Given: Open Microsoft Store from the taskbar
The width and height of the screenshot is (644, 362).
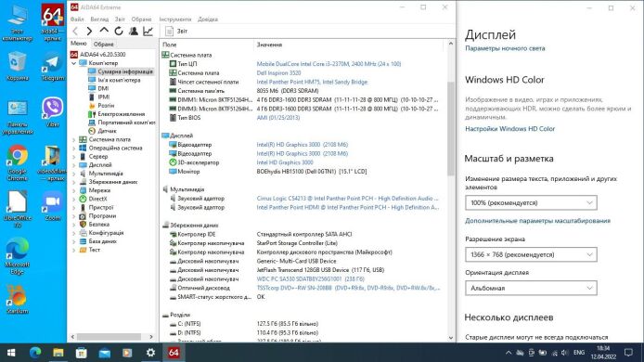Looking at the screenshot, I should point(82,353).
